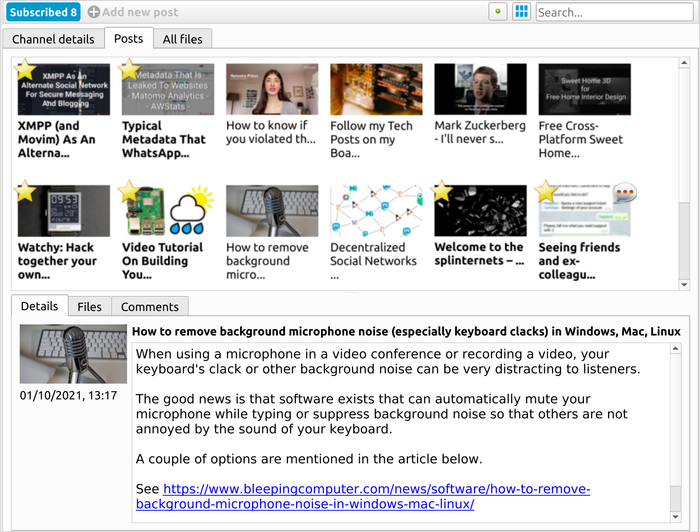Click the Subscribed 8 button
This screenshot has width=700, height=532.
point(41,12)
